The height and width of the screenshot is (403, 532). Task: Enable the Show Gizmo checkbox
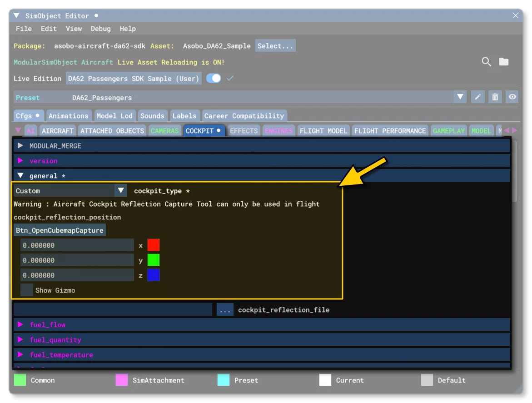pos(26,290)
